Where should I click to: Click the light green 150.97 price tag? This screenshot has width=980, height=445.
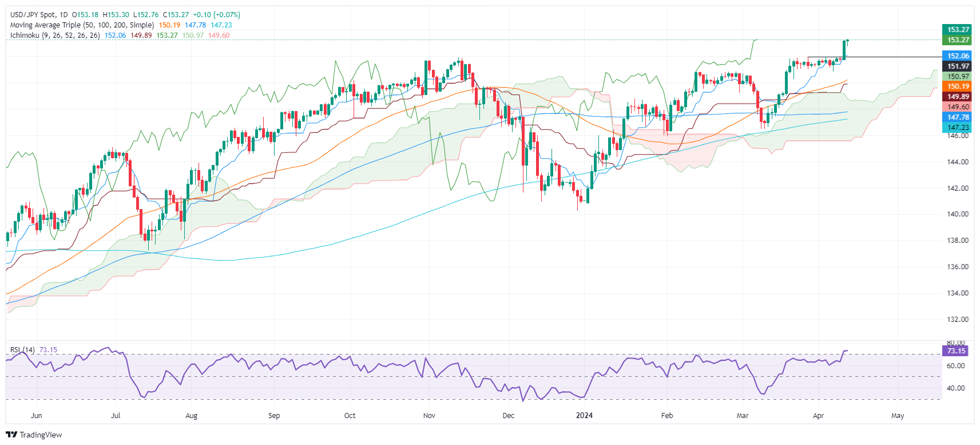tap(958, 77)
